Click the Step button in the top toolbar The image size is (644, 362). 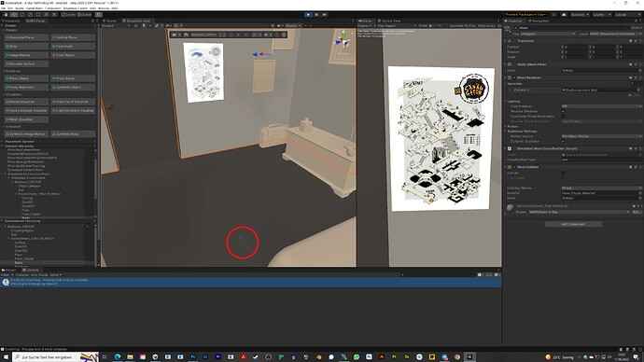(x=325, y=14)
